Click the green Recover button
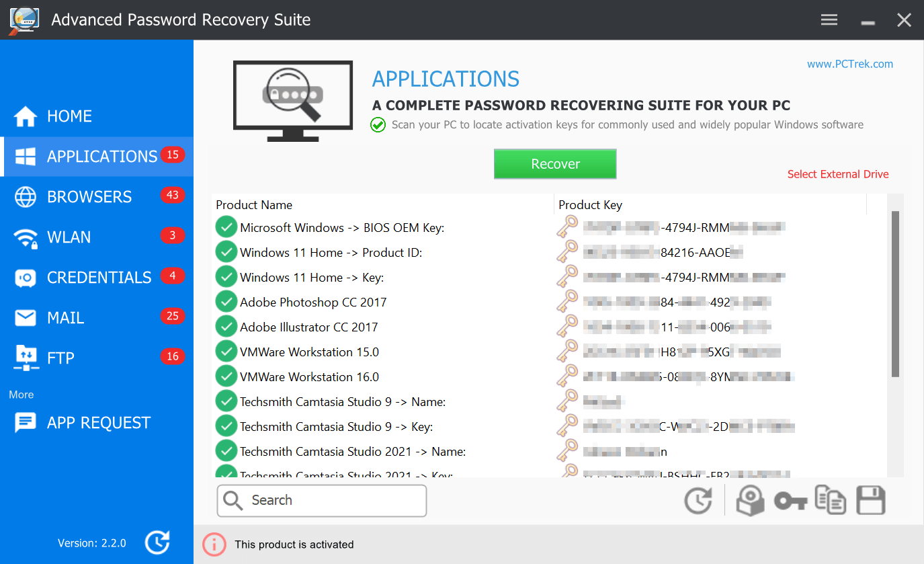The height and width of the screenshot is (564, 924). tap(555, 164)
